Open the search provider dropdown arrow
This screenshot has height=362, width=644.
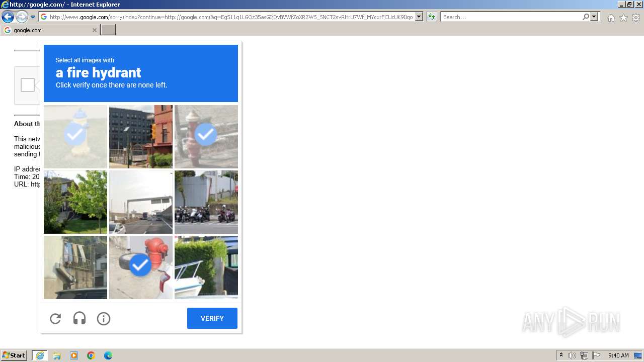[x=594, y=17]
